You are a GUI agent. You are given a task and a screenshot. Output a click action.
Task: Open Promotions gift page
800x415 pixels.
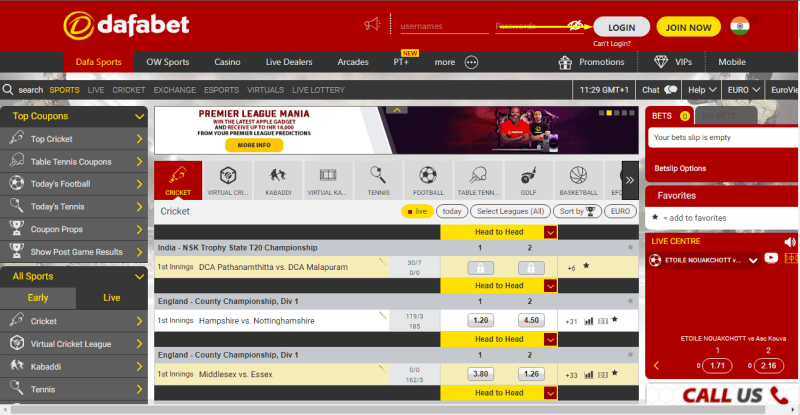tap(591, 62)
